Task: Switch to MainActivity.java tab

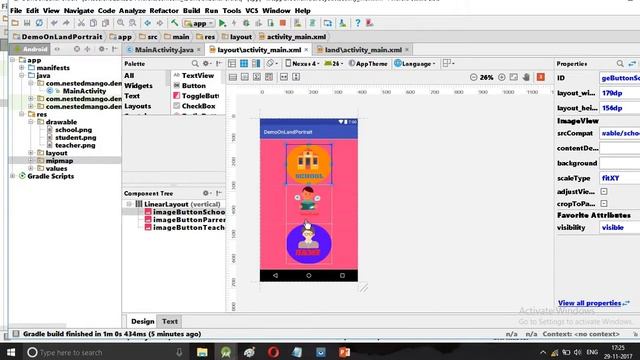Action: click(x=163, y=50)
